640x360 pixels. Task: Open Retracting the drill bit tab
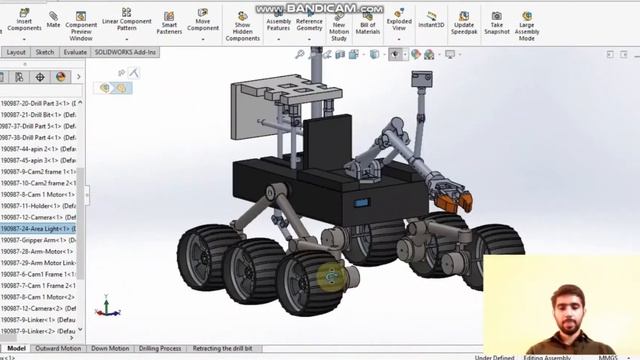point(222,348)
